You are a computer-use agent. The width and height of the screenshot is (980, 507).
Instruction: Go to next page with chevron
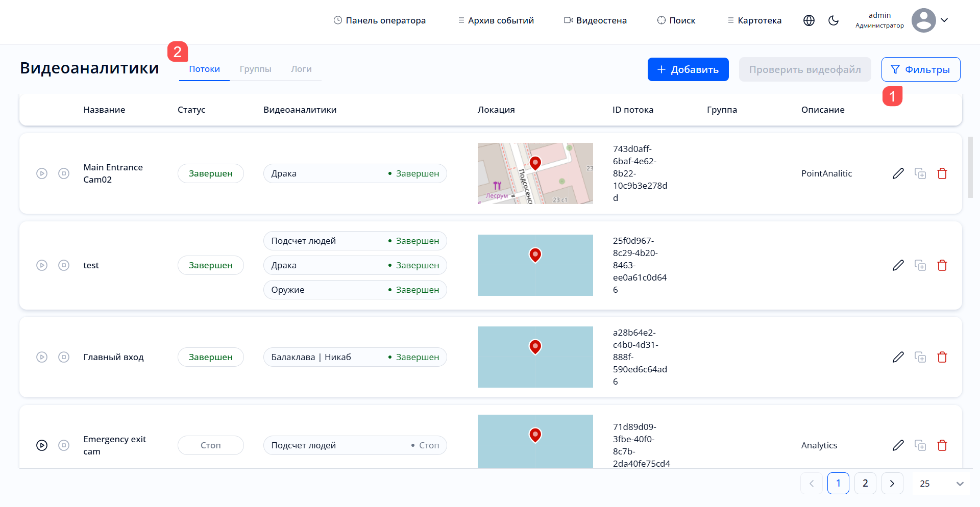[892, 484]
